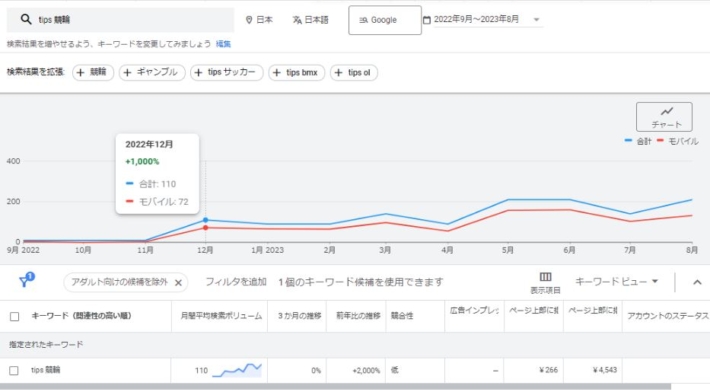Screen dimensions: 710x392
Task: Click the location pin icon
Action: coord(249,20)
